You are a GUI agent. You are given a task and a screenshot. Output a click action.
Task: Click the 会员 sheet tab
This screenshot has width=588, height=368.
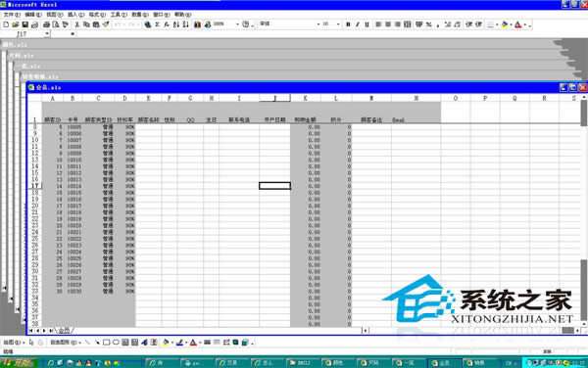[64, 331]
